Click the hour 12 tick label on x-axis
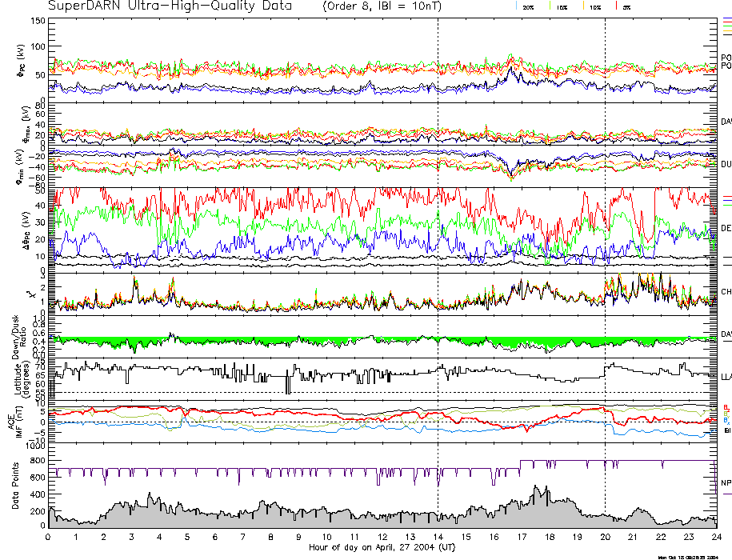This screenshot has width=732, height=560. coord(382,538)
